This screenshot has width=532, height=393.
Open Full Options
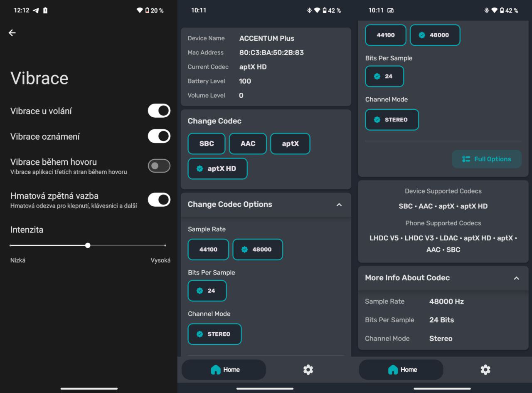tap(486, 159)
